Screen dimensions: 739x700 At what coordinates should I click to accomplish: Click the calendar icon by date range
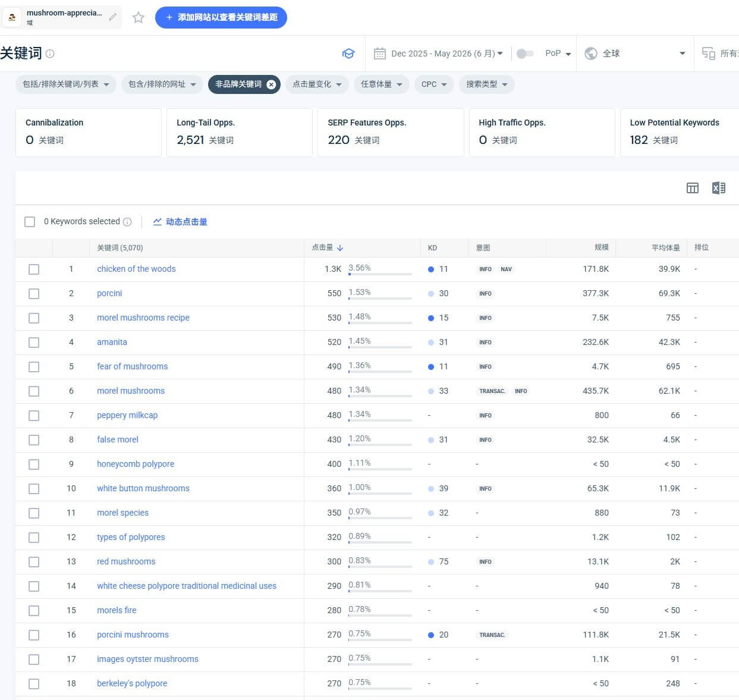(379, 54)
